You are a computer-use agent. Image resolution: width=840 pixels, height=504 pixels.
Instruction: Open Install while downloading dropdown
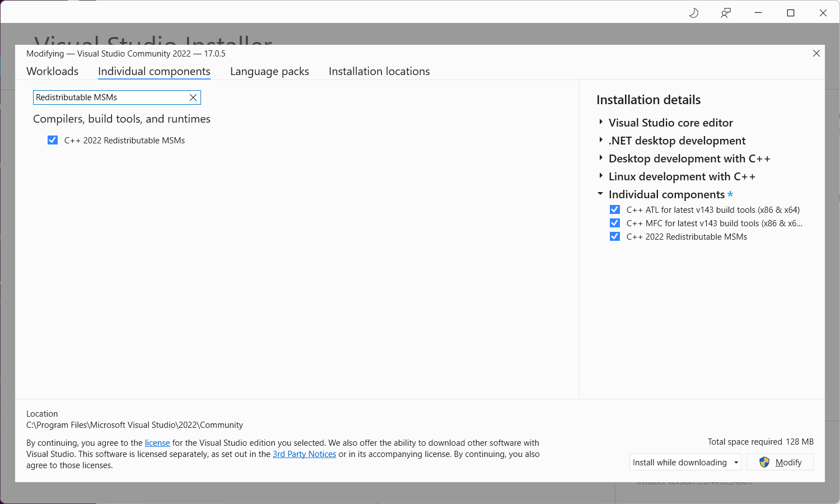[685, 462]
